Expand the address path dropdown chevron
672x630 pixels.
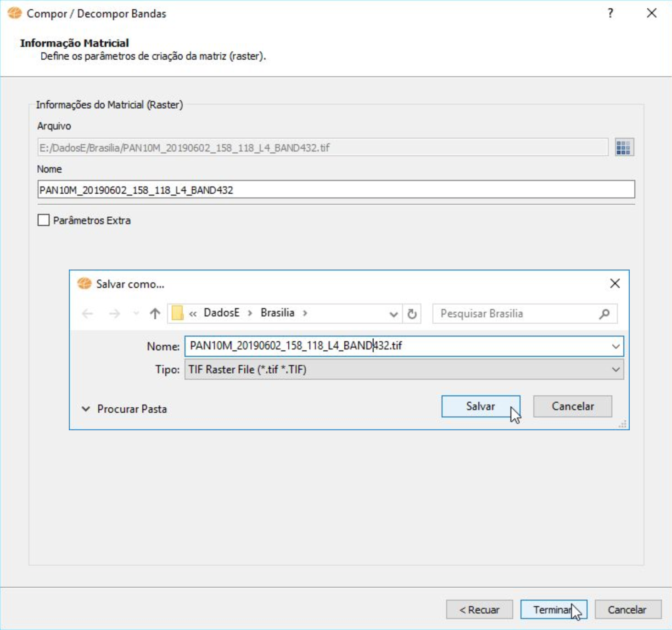[393, 315]
